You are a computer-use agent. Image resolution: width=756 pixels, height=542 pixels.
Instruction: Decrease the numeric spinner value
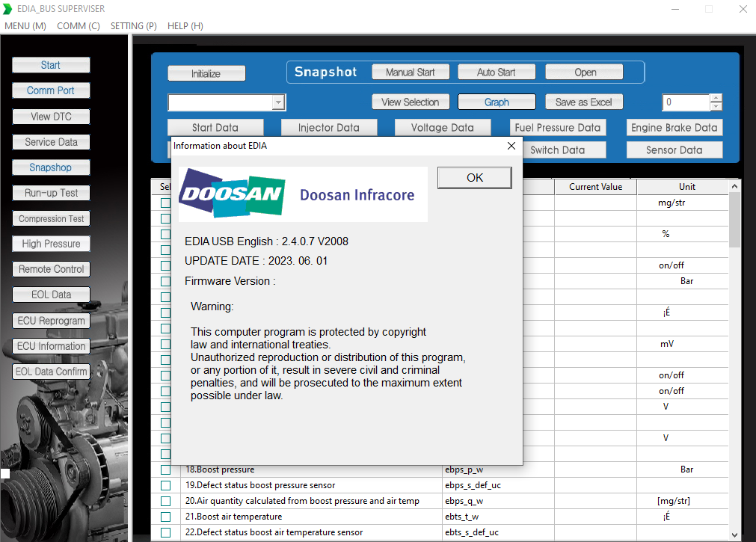click(716, 107)
